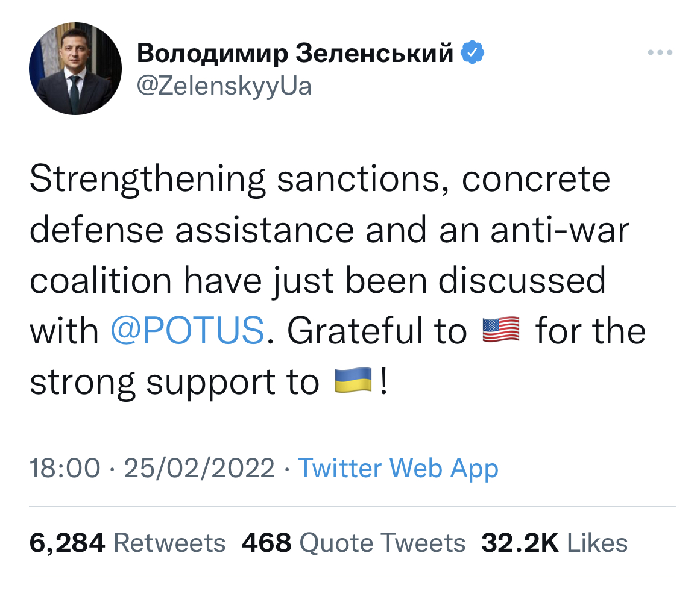The height and width of the screenshot is (594, 700).
Task: Open the Twitter Web App source link
Action: (x=398, y=468)
